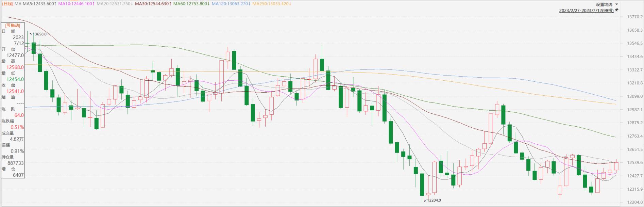Click the pin icon beside the date range
The image size is (644, 207).
(616, 10)
